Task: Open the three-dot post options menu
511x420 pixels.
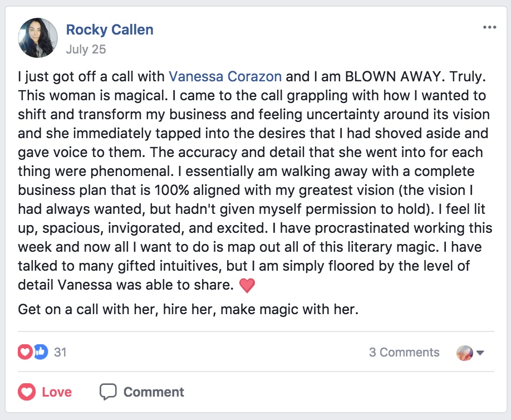Action: [489, 27]
